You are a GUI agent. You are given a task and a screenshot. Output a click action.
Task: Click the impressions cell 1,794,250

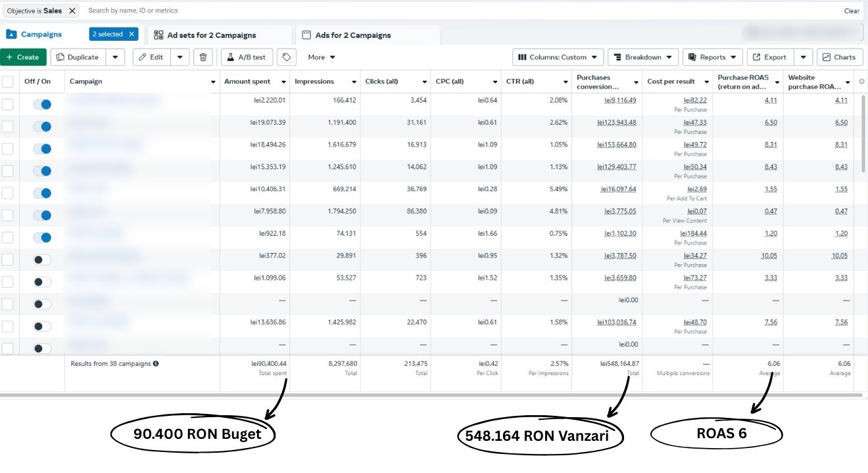click(x=341, y=212)
